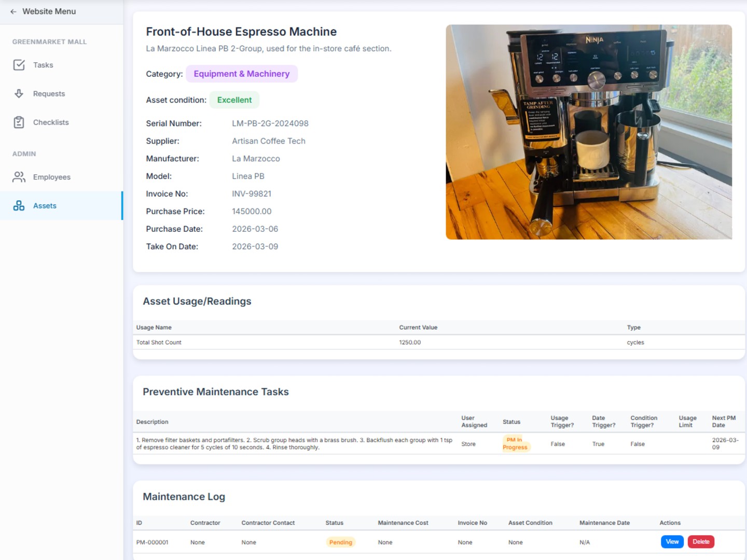The image size is (747, 560).
Task: Open the Tasks menu item
Action: [61, 65]
